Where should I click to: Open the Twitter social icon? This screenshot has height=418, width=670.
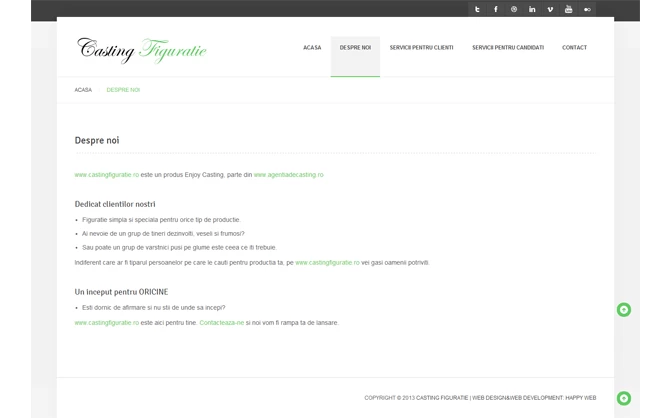477,9
